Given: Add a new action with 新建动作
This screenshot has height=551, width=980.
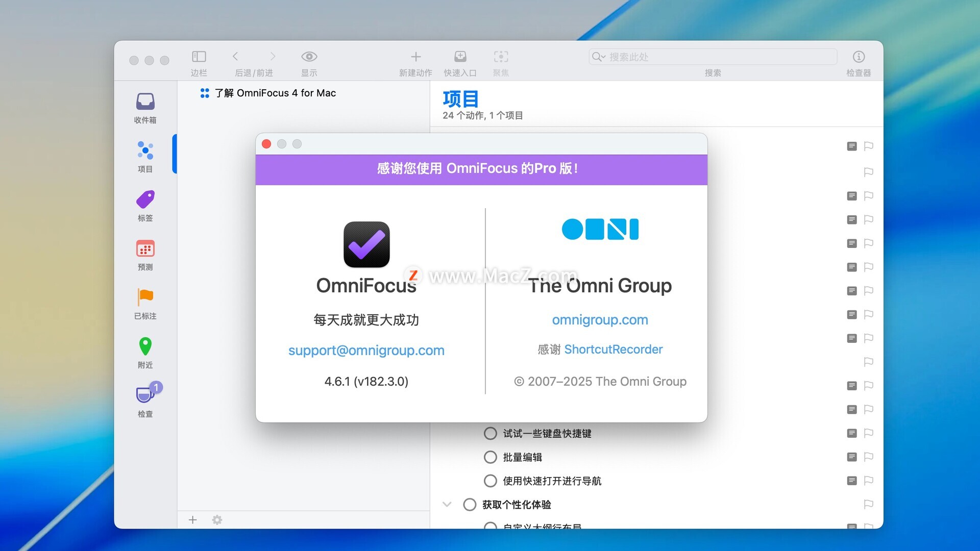Looking at the screenshot, I should pyautogui.click(x=415, y=57).
